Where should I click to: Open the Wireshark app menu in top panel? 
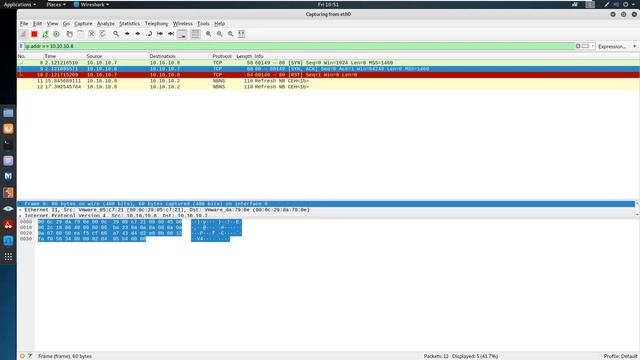click(x=91, y=4)
